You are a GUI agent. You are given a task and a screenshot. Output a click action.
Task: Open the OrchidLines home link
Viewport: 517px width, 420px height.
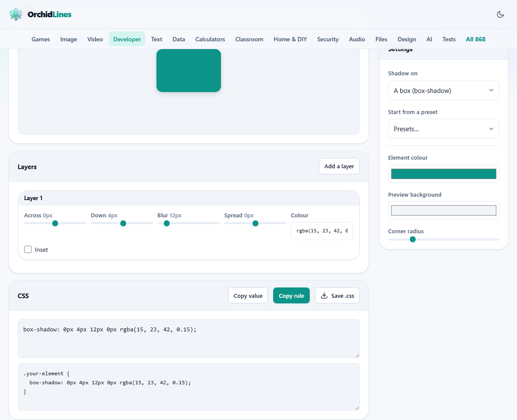(x=40, y=14)
